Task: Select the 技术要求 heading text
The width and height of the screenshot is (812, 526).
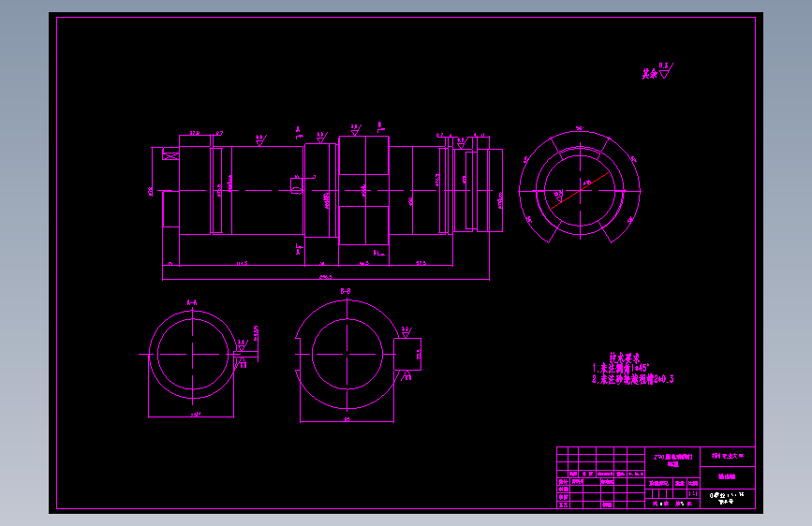Action: click(x=625, y=358)
